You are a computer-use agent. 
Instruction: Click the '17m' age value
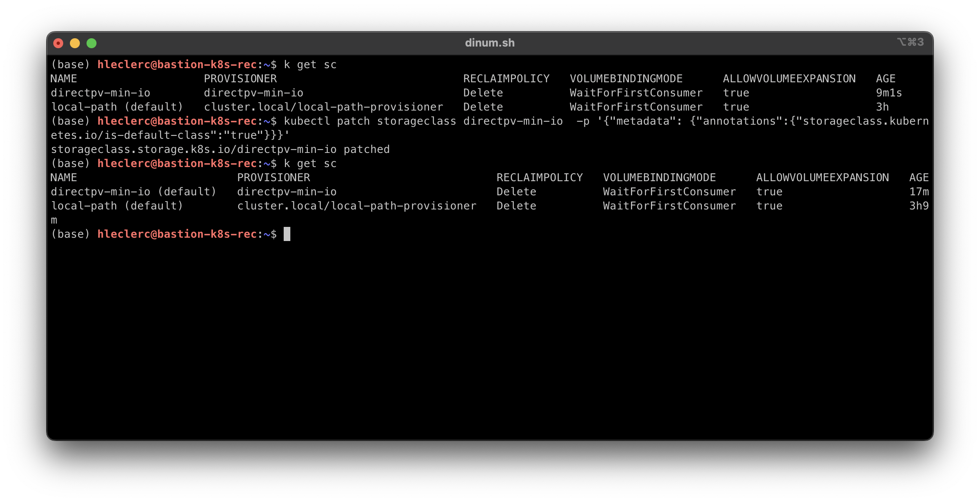tap(918, 192)
